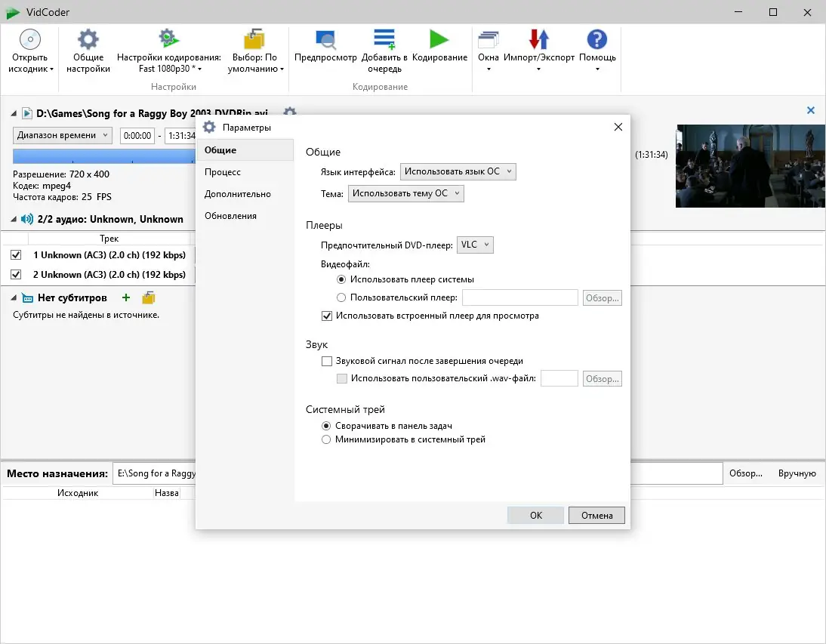
Task: Choose minimize to system tray option
Action: (x=326, y=439)
